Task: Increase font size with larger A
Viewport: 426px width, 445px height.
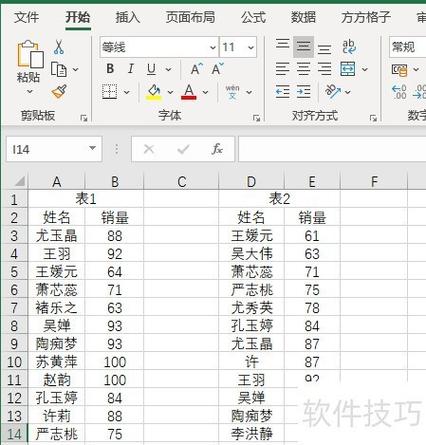Action: 197,69
